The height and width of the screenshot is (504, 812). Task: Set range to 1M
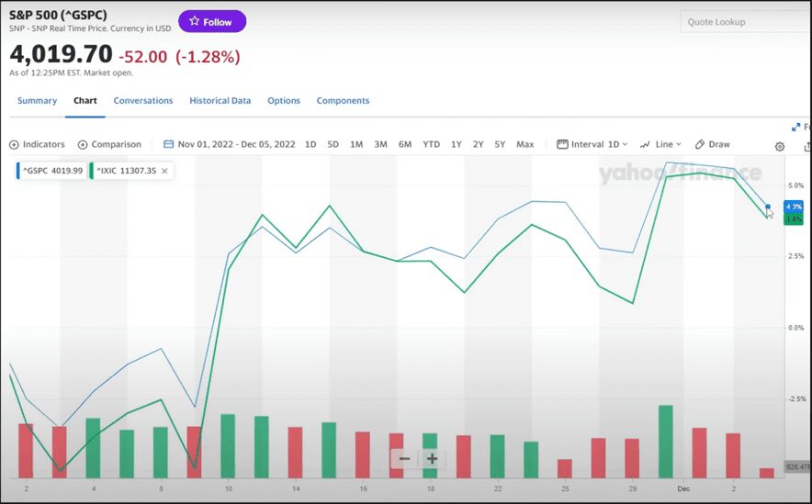tap(356, 144)
